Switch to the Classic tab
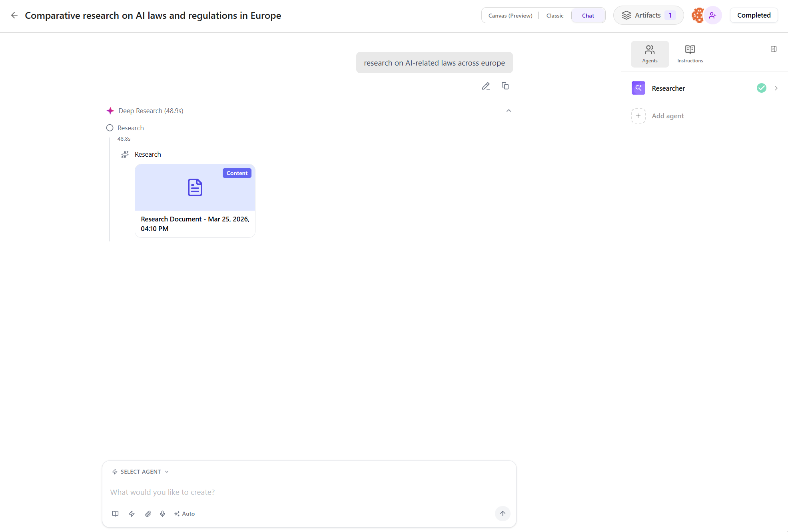The image size is (788, 532). point(555,15)
